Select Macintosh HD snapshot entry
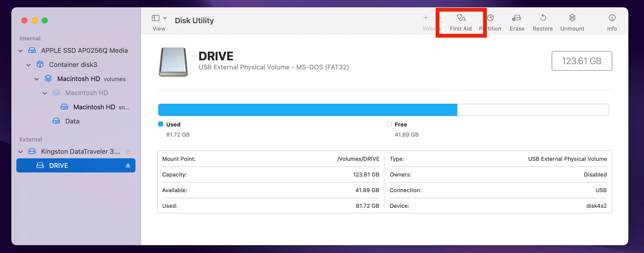The height and width of the screenshot is (253, 644). pos(76,107)
